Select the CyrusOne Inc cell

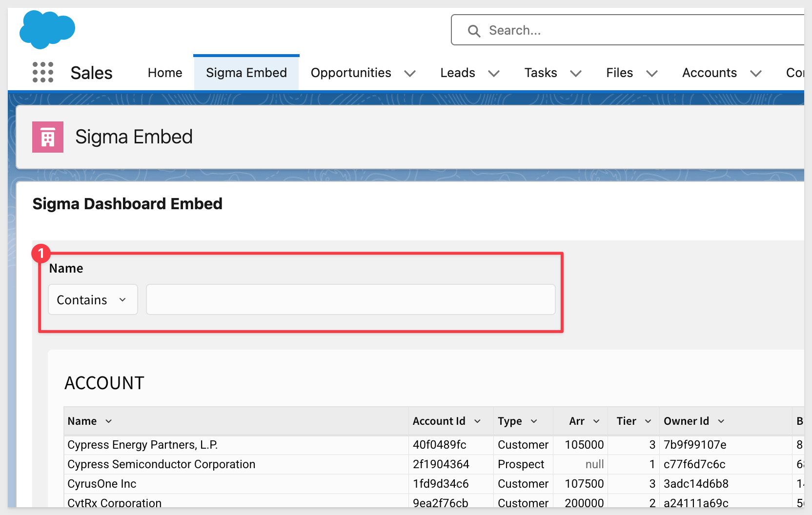[236, 484]
